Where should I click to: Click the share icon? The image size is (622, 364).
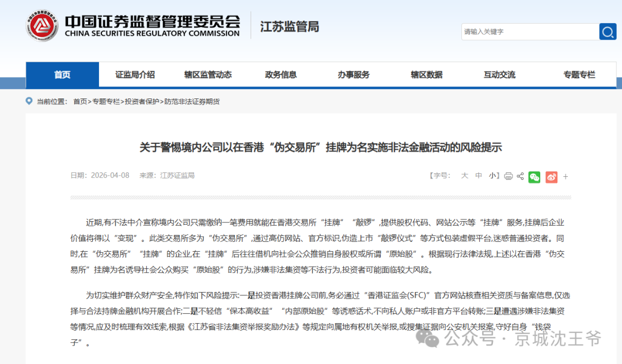pos(520,176)
